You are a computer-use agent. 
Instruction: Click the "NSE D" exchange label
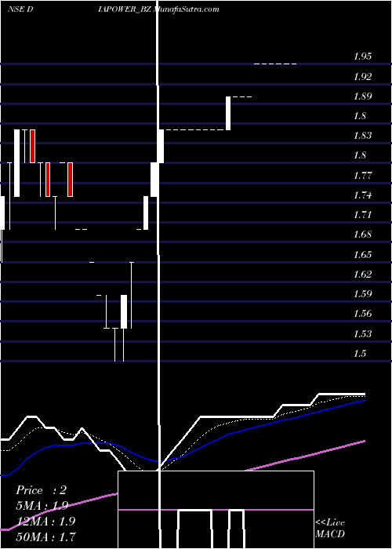(x=20, y=9)
